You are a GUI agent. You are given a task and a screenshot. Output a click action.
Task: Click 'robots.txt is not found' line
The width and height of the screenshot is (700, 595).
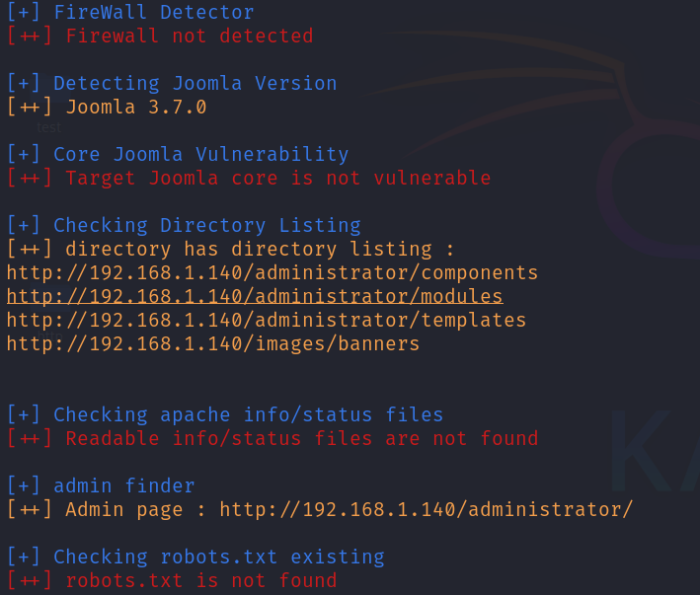pyautogui.click(x=201, y=581)
